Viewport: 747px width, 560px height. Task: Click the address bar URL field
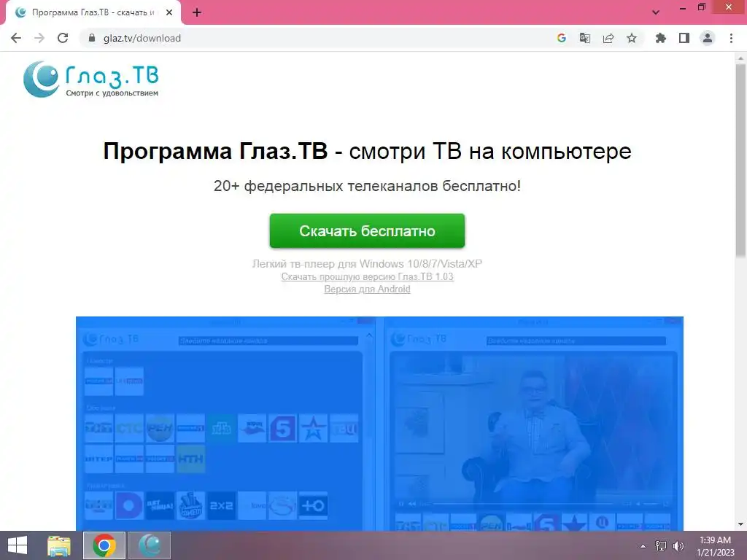(x=314, y=38)
